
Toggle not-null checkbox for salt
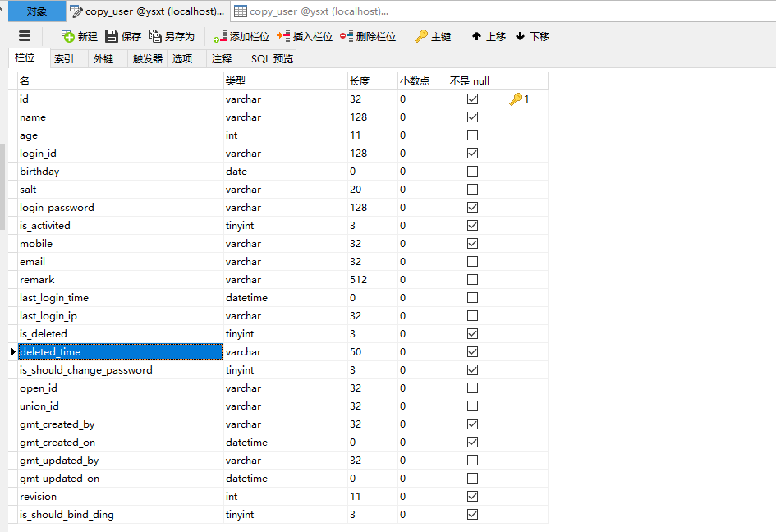tap(473, 189)
